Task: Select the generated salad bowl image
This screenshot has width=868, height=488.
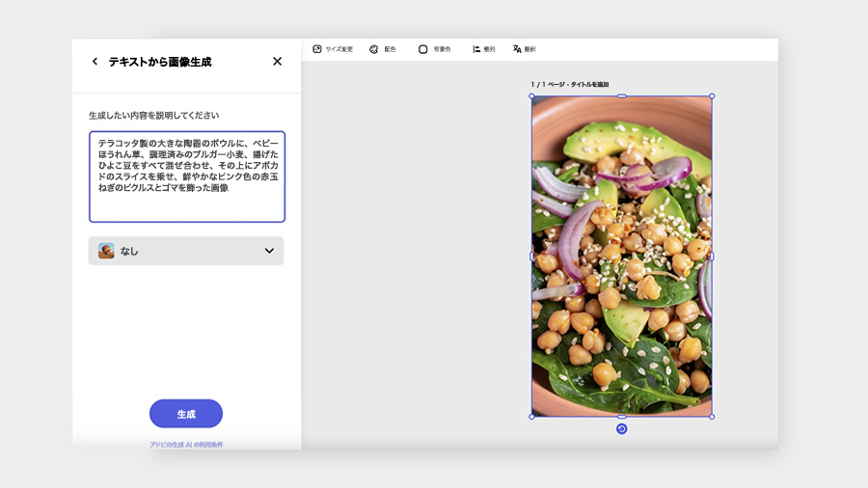Action: [x=622, y=257]
